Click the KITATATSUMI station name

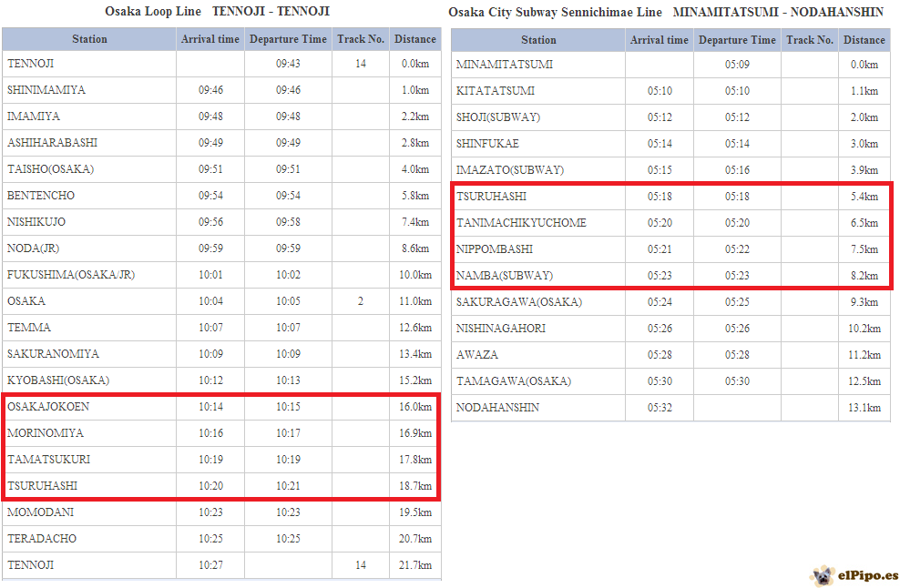(496, 91)
